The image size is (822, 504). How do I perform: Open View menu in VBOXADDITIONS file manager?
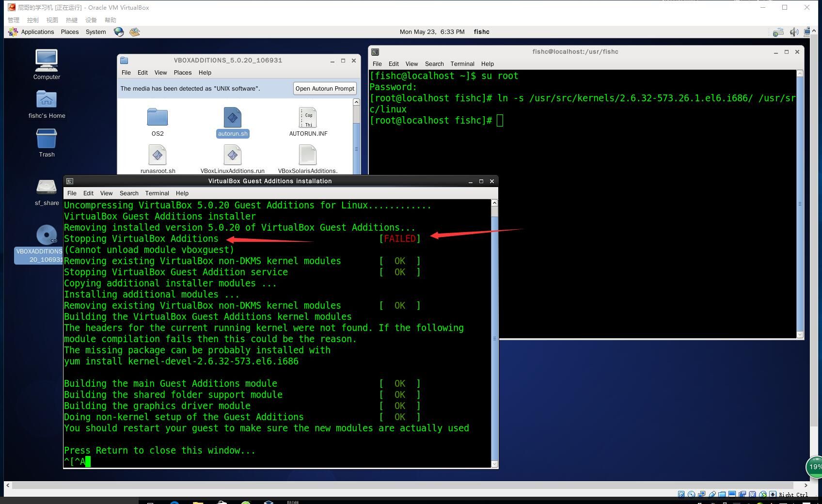[x=160, y=73]
